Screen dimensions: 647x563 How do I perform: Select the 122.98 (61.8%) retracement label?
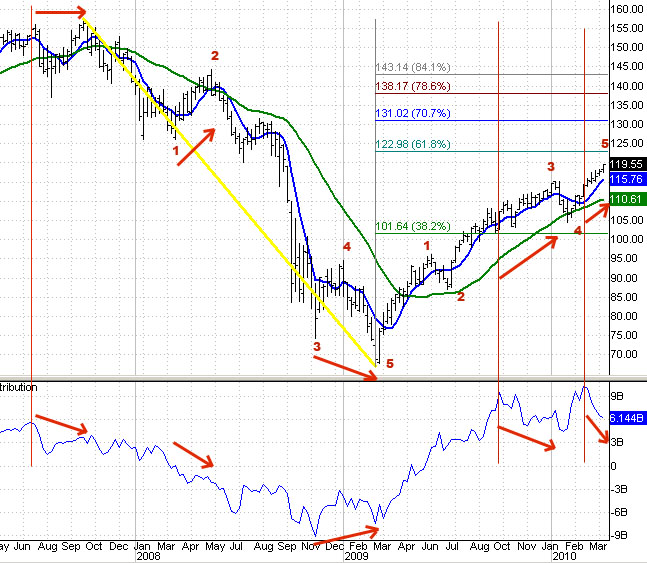(x=408, y=144)
